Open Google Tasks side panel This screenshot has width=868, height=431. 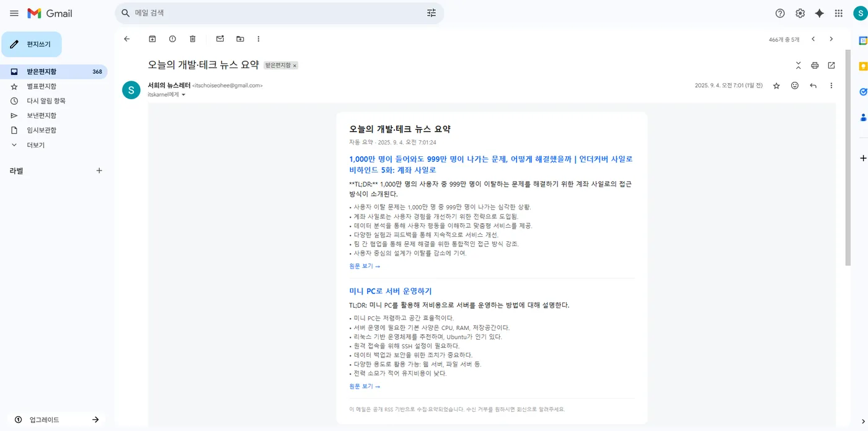pyautogui.click(x=862, y=92)
